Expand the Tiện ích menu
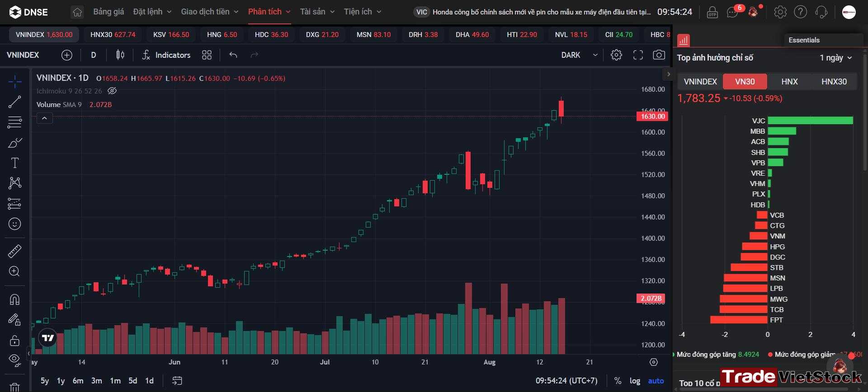This screenshot has width=868, height=392. [x=363, y=12]
